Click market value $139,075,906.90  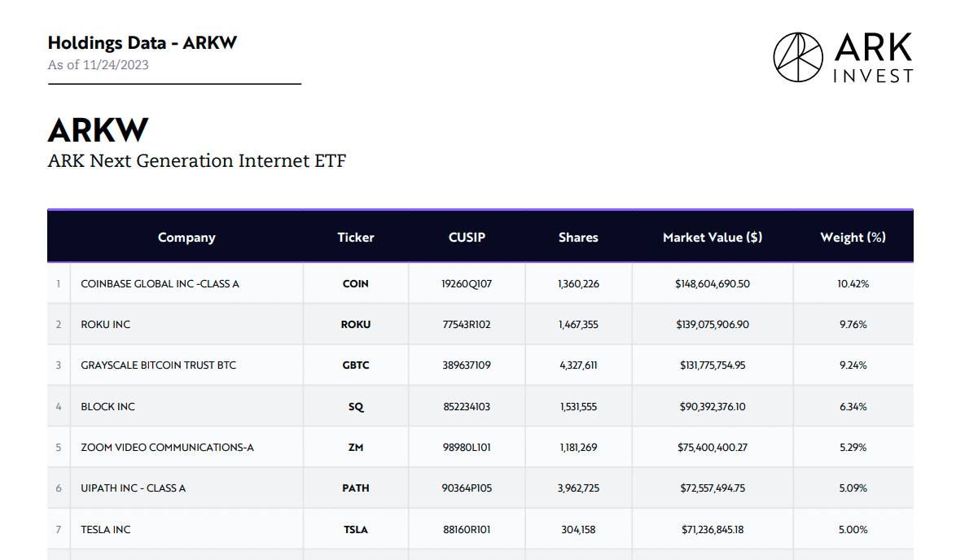pos(713,325)
